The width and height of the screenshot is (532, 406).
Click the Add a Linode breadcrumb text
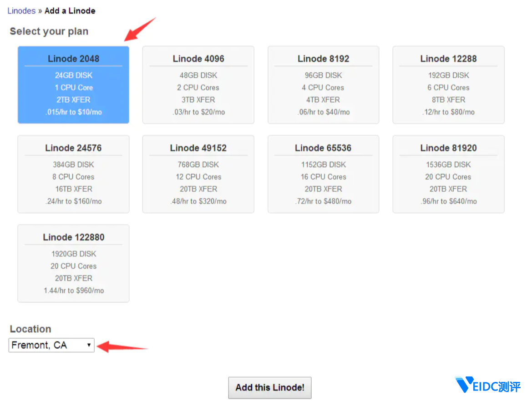click(70, 11)
